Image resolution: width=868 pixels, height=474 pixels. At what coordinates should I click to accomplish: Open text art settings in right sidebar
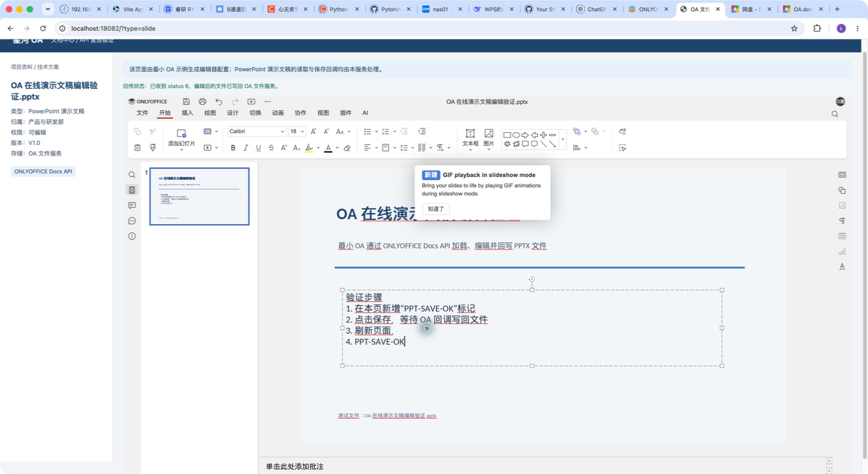tap(842, 267)
